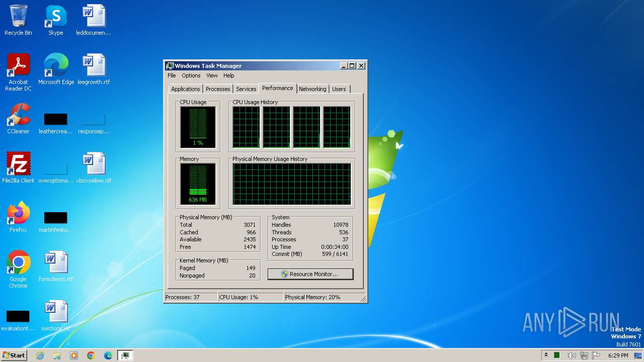
Task: Select the evaluationt... desktop file
Action: (x=18, y=321)
